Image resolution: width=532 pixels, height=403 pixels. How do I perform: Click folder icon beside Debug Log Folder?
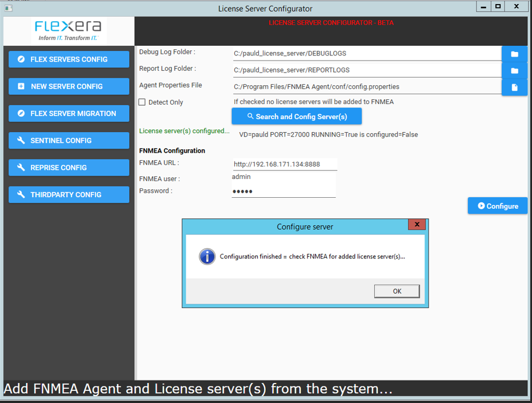(x=514, y=54)
